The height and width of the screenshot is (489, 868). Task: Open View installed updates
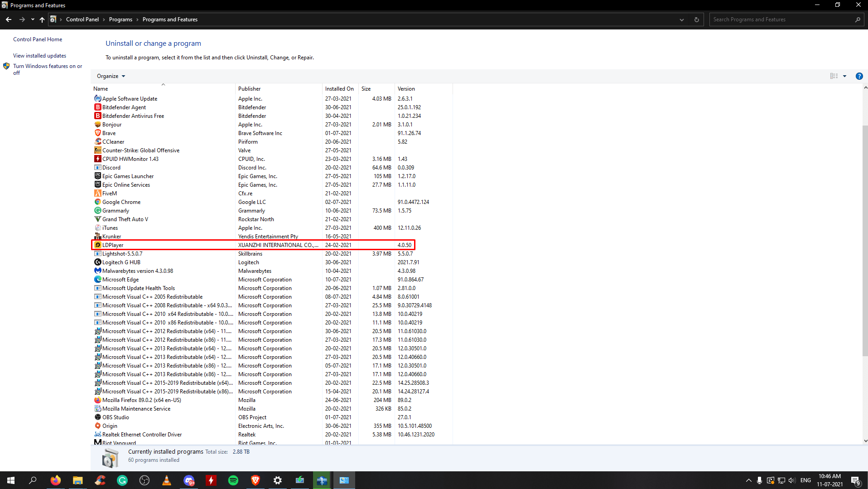tap(39, 55)
